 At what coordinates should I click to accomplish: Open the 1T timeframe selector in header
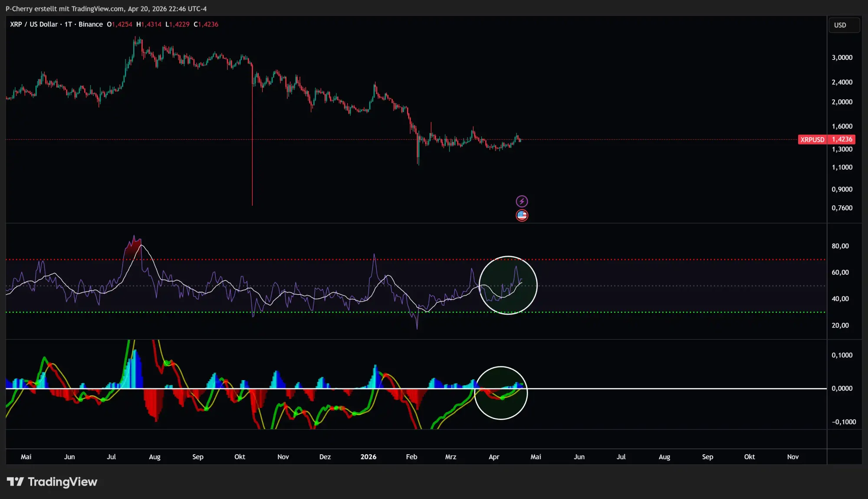[x=67, y=24]
